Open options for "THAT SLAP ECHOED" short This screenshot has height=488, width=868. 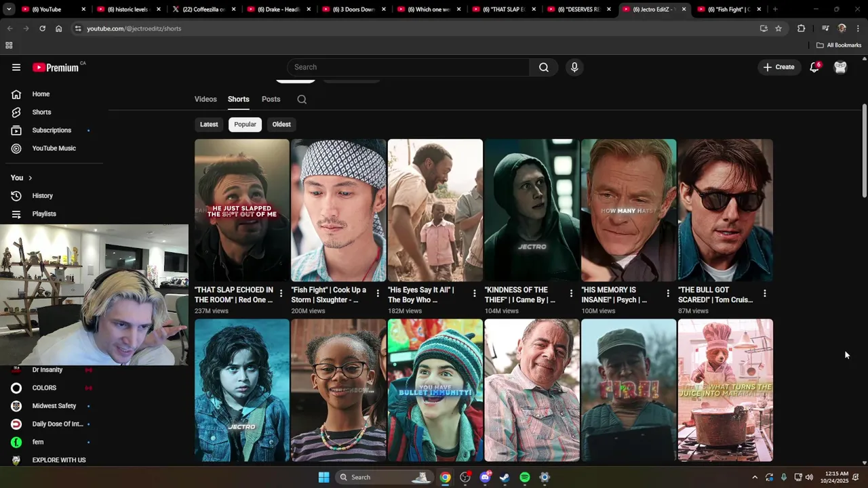tap(281, 293)
